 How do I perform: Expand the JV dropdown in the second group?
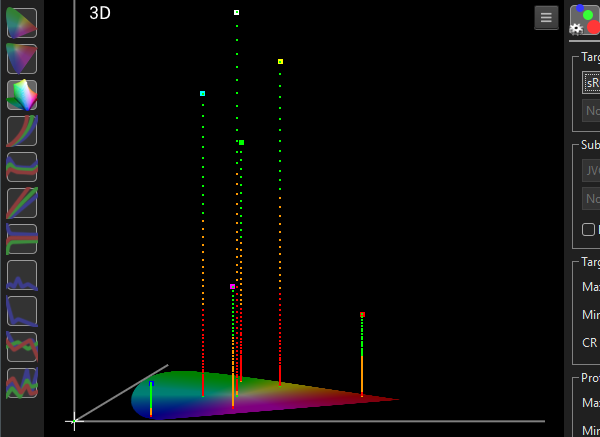pos(590,170)
